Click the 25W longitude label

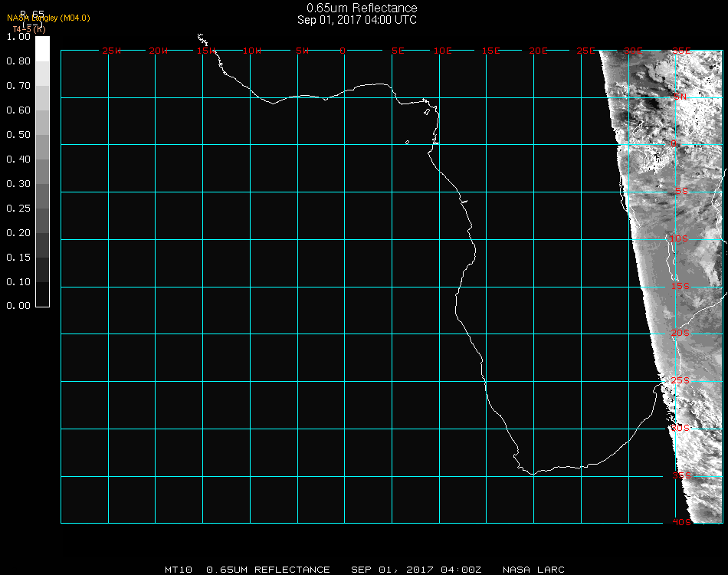pos(112,51)
